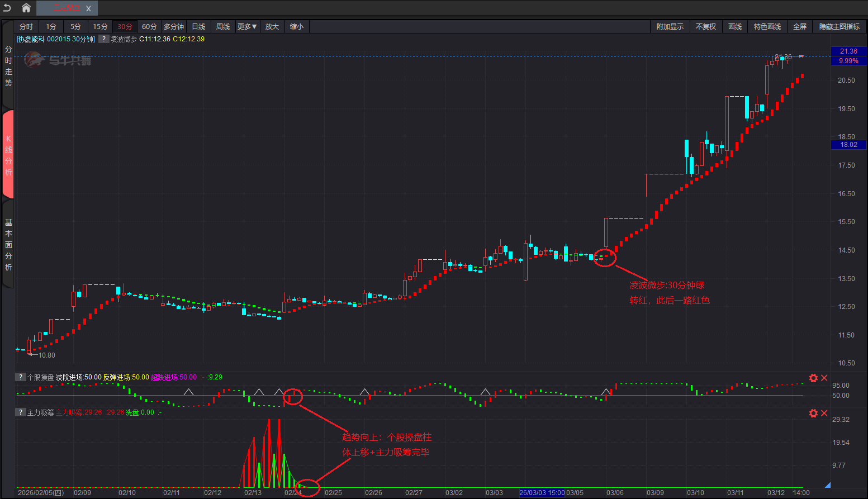The image size is (868, 499).
Task: Click help icon beside 个股操盘
Action: pyautogui.click(x=20, y=377)
